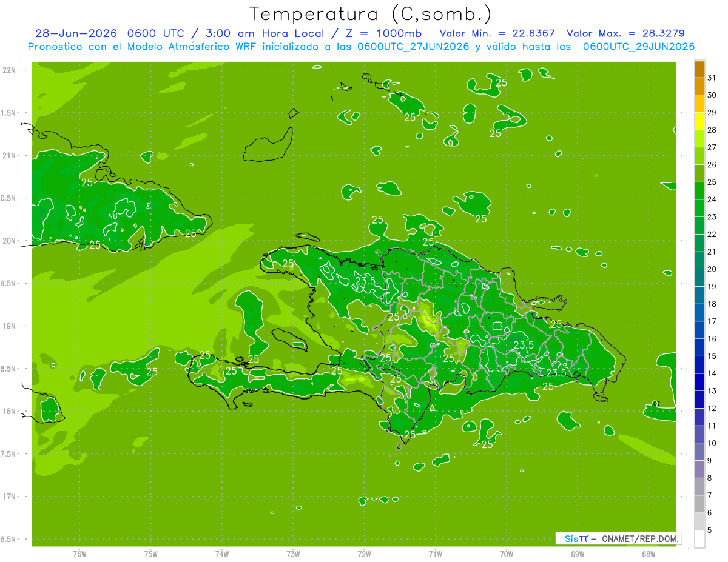Screen dimensions: 728x562
Task: Click the dark orange swatch above 31
Action: pos(699,69)
